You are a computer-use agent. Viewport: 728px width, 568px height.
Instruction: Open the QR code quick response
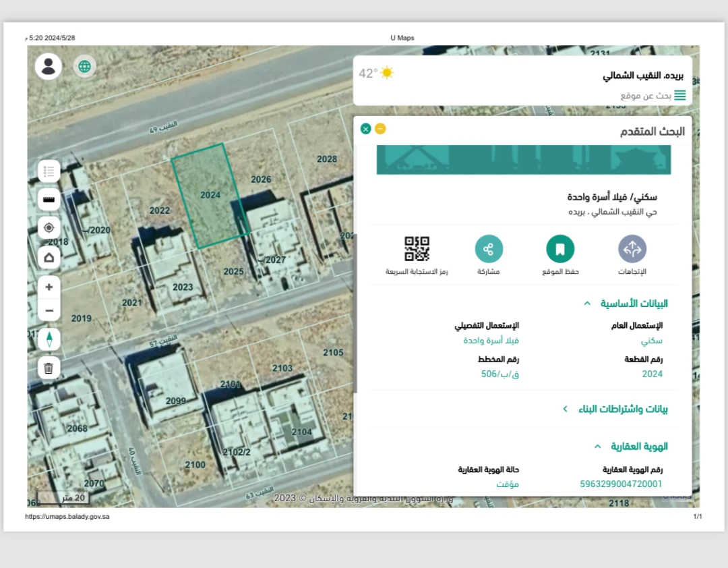click(x=417, y=249)
